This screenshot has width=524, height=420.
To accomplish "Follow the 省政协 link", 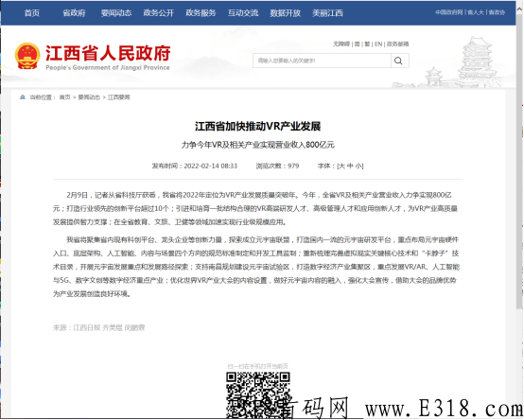I will coord(497,12).
